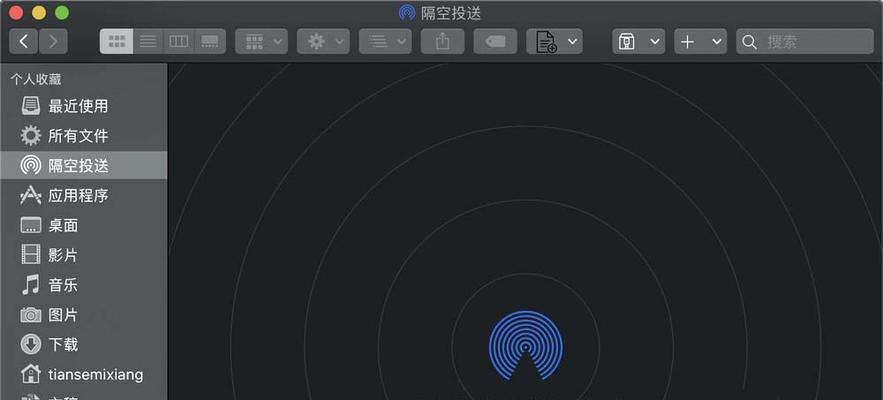The height and width of the screenshot is (400, 883).
Task: Click the magnifier icon in search field
Action: click(749, 42)
